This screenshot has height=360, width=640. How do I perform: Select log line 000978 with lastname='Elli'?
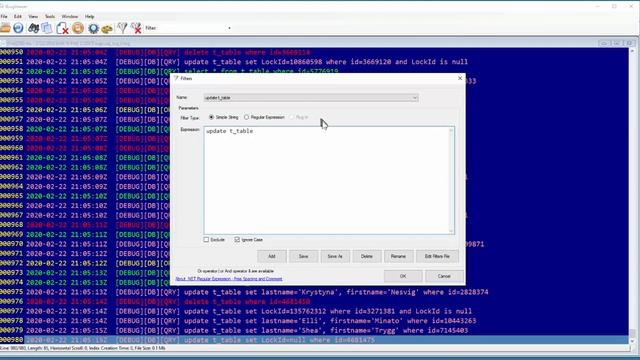pos(314,321)
